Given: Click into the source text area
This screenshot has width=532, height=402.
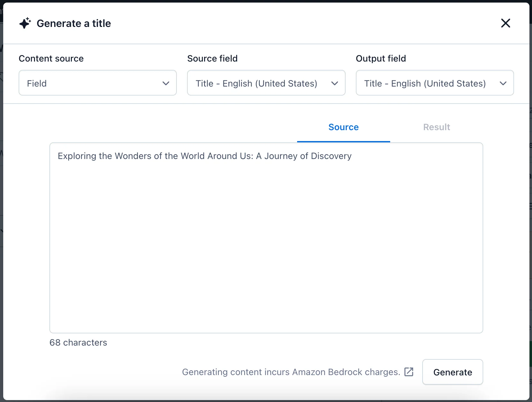Looking at the screenshot, I should point(266,238).
